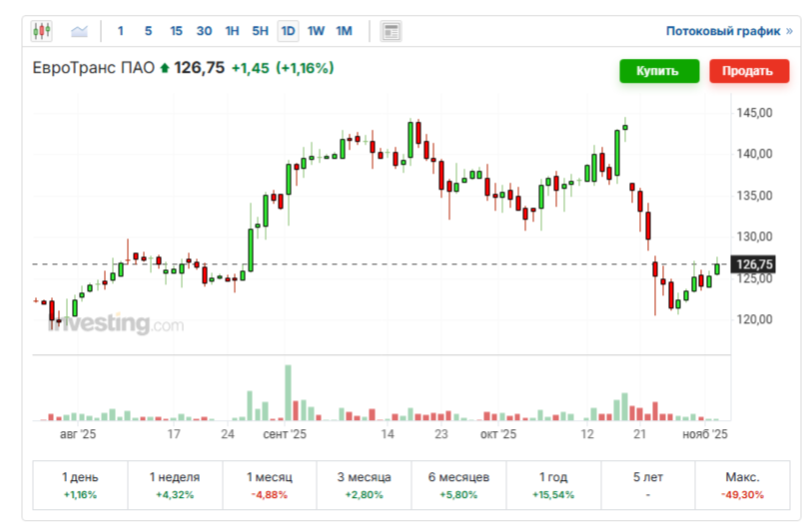Click the 120,00 price axis label
The width and height of the screenshot is (812, 532).
click(754, 319)
